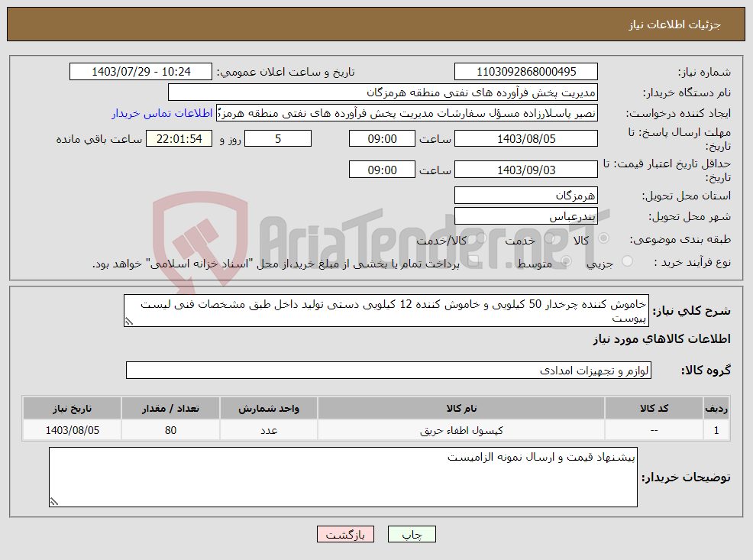
Task: Click the item code cell showing --
Action: [x=654, y=430]
